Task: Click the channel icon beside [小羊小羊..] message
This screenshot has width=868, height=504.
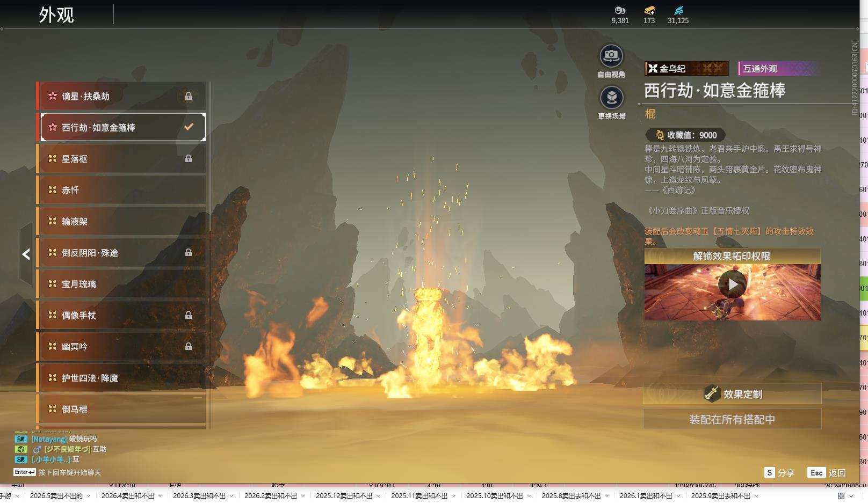Action: tap(21, 459)
